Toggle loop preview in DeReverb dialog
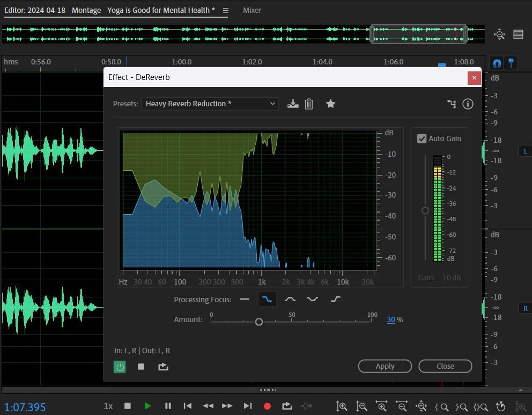 coord(163,367)
